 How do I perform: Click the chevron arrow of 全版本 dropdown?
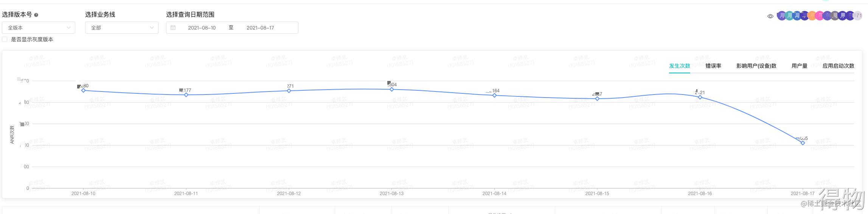click(68, 28)
